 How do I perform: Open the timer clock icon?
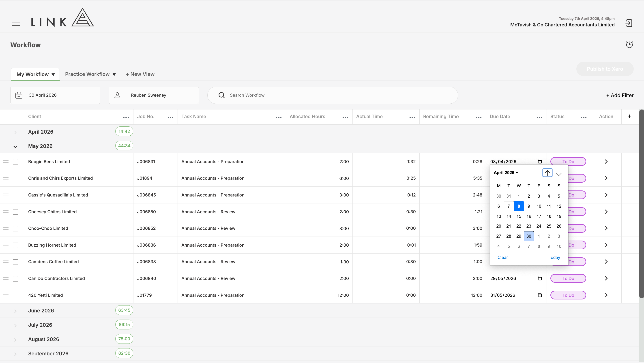629,45
